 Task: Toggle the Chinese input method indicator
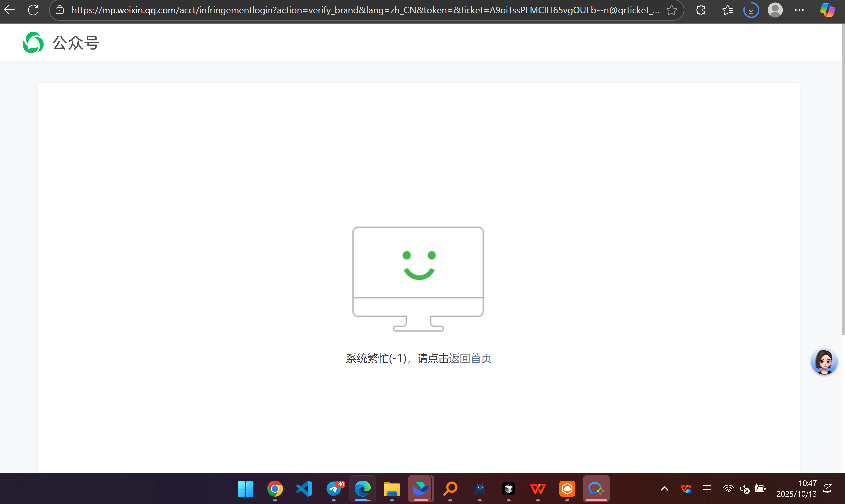click(x=707, y=489)
